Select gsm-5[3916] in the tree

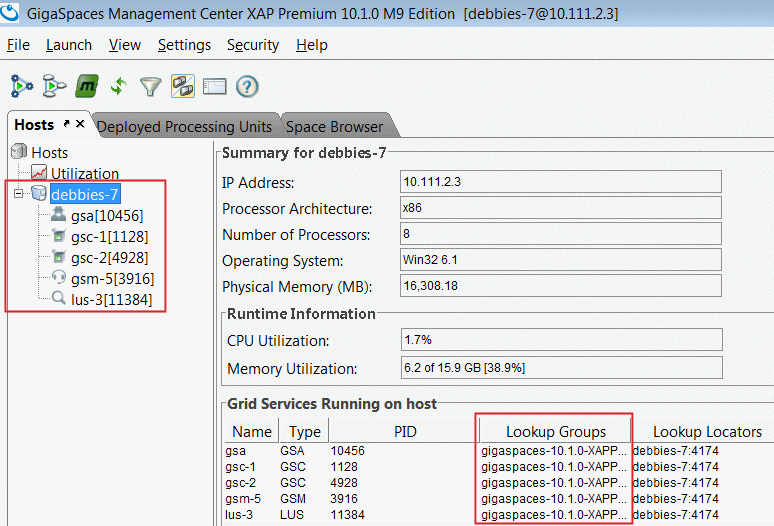[x=113, y=279]
